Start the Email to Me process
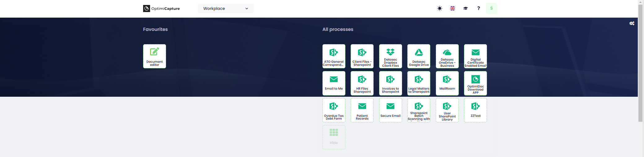 click(x=334, y=83)
